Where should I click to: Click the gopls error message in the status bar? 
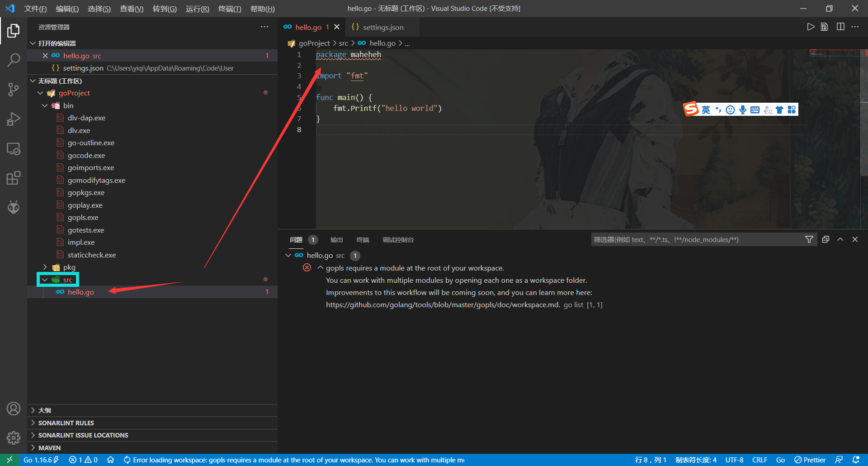coord(294,460)
